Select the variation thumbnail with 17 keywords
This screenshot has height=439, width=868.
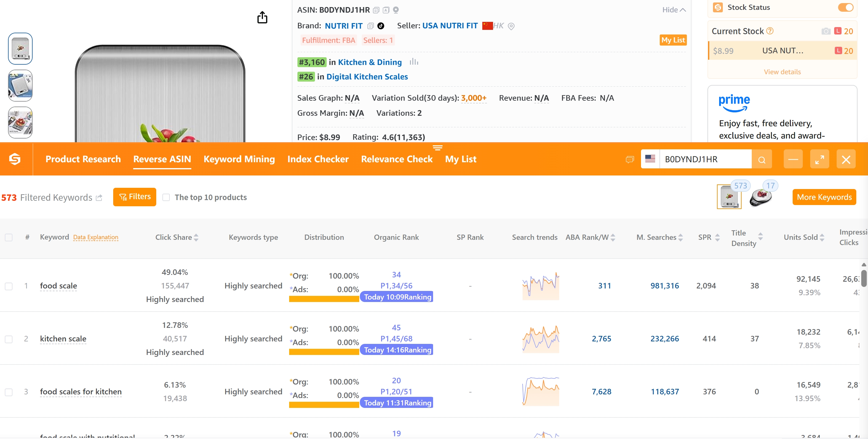761,197
